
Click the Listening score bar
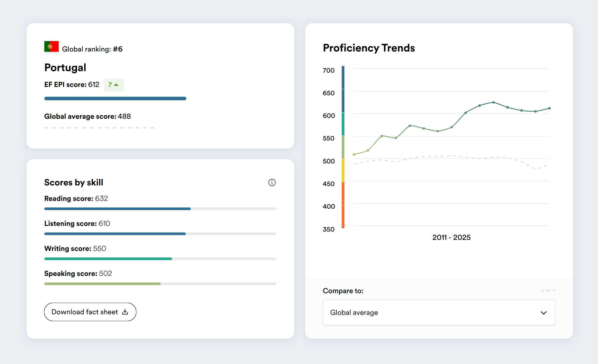(x=115, y=234)
